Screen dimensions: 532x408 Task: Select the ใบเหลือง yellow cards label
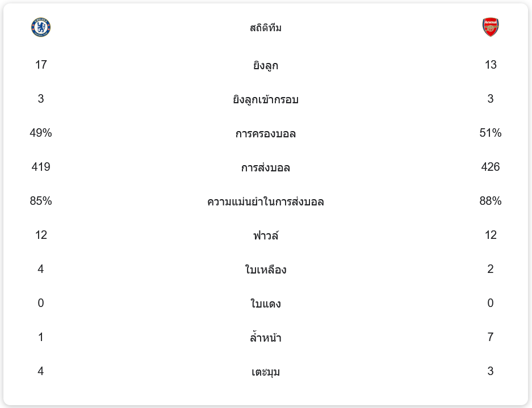tap(266, 270)
